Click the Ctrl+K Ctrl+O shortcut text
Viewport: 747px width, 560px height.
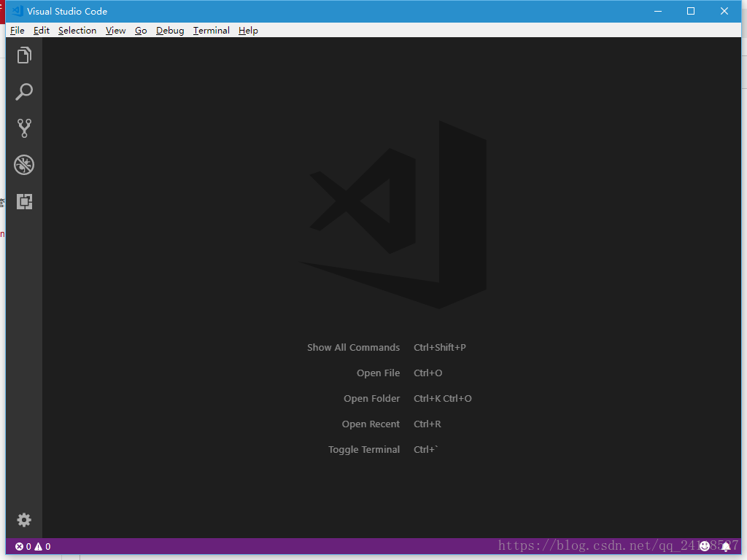(443, 399)
